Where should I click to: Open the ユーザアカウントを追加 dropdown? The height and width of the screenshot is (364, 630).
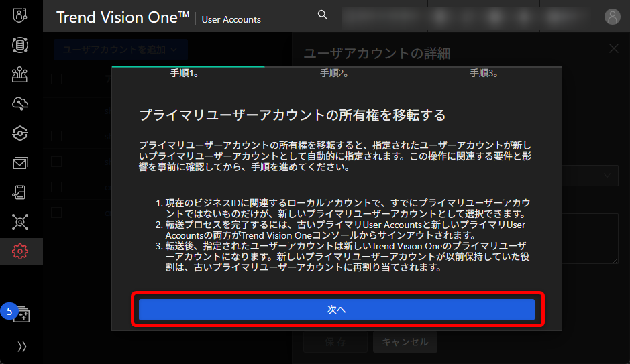tap(120, 50)
